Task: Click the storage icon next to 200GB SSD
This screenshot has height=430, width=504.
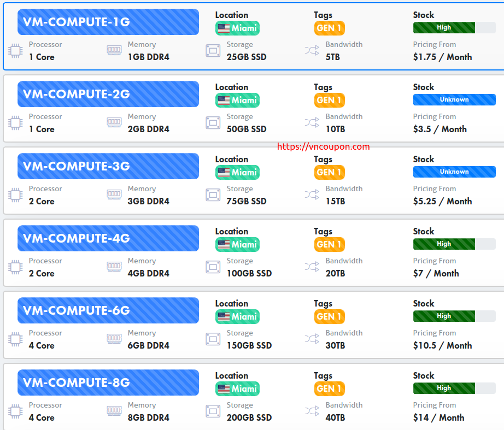Action: tap(213, 411)
